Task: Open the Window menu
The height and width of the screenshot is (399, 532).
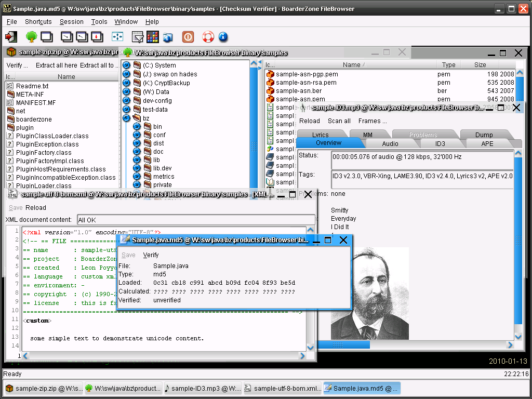Action: (x=126, y=22)
